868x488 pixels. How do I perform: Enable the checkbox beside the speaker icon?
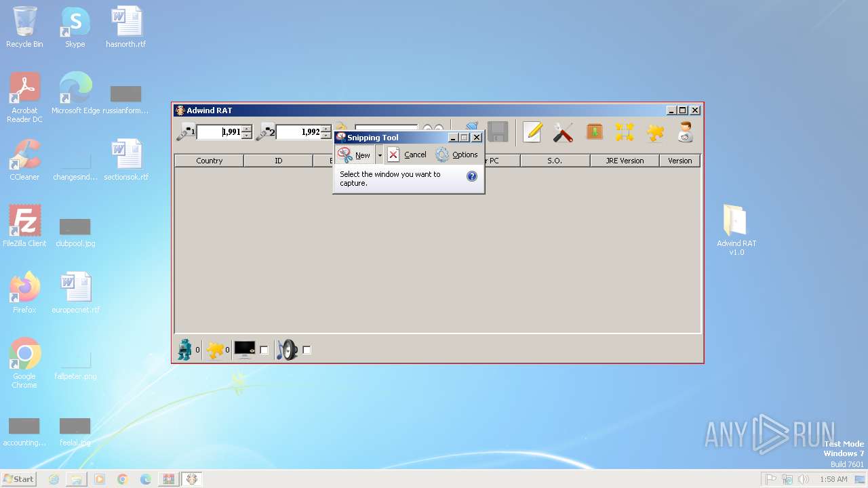point(307,350)
